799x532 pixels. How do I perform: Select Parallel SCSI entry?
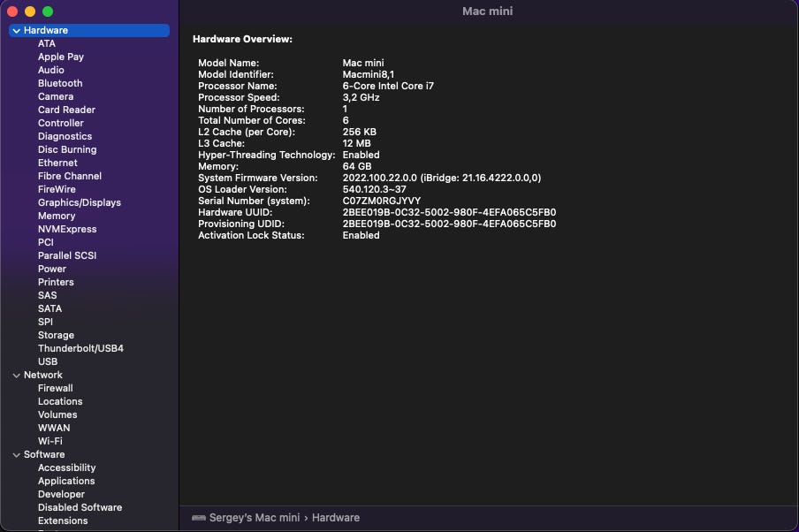[67, 255]
